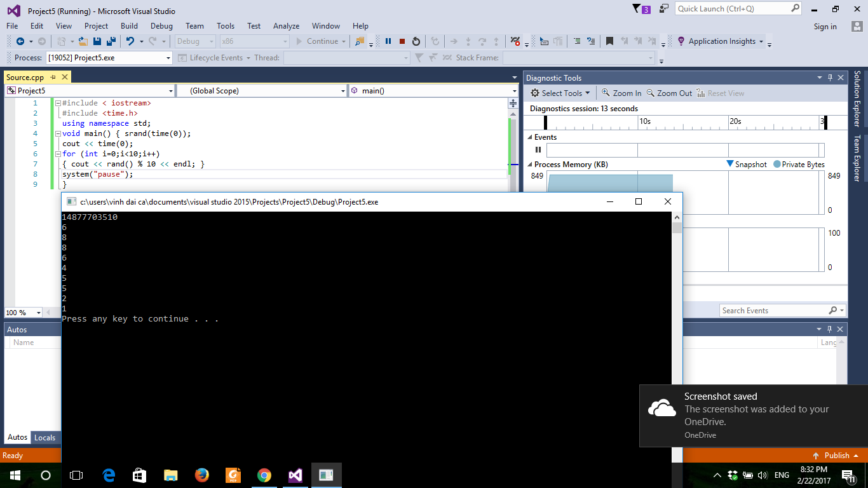Click the Undo arrow icon

tap(130, 41)
